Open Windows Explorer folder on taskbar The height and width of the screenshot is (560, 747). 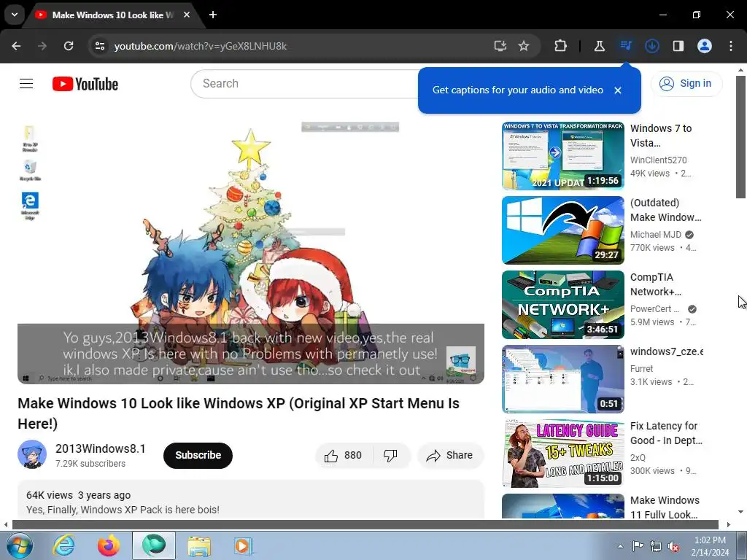point(199,545)
